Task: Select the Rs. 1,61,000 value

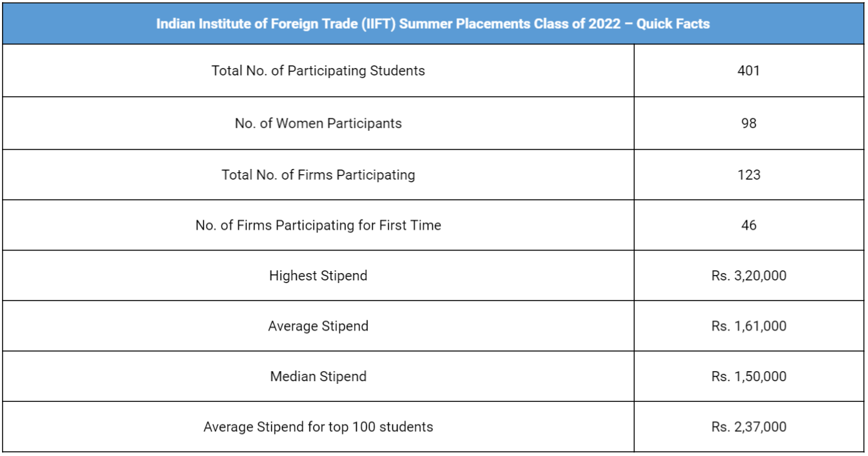Action: pos(748,326)
